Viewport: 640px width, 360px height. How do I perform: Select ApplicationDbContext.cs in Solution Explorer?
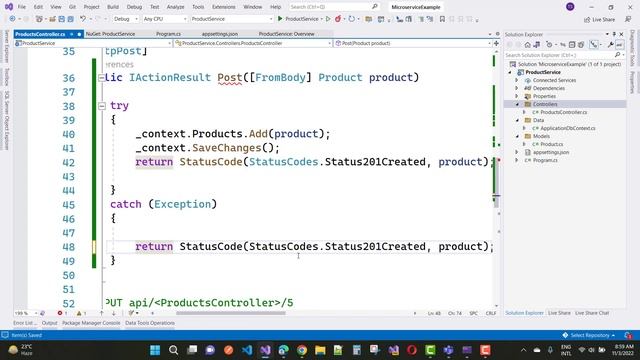(x=568, y=128)
